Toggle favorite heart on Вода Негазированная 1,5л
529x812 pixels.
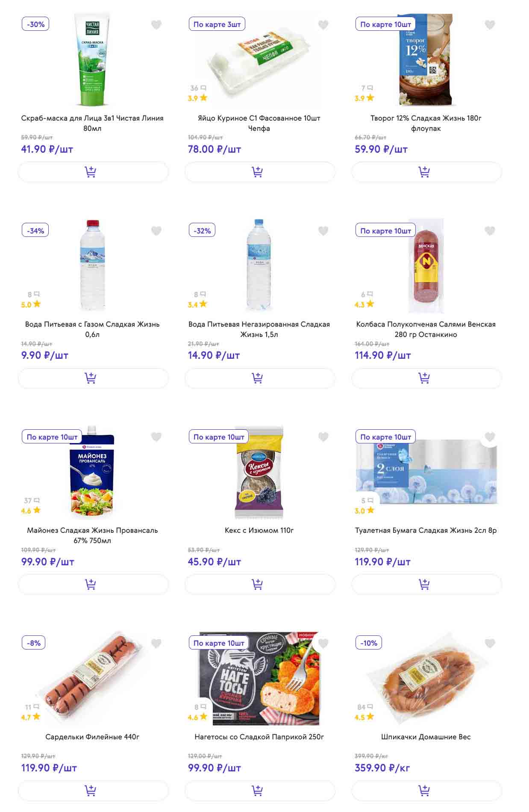point(323,231)
